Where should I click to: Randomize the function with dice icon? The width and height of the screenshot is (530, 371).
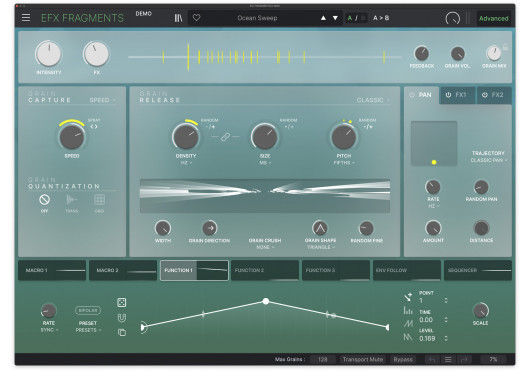tap(122, 302)
